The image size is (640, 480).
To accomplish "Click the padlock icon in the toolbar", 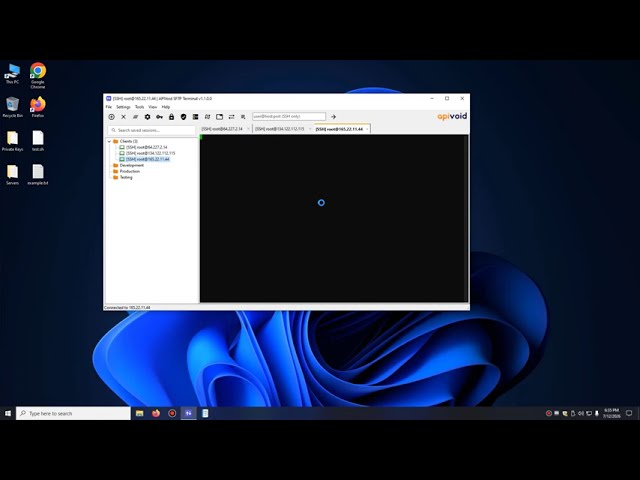I will [x=171, y=117].
